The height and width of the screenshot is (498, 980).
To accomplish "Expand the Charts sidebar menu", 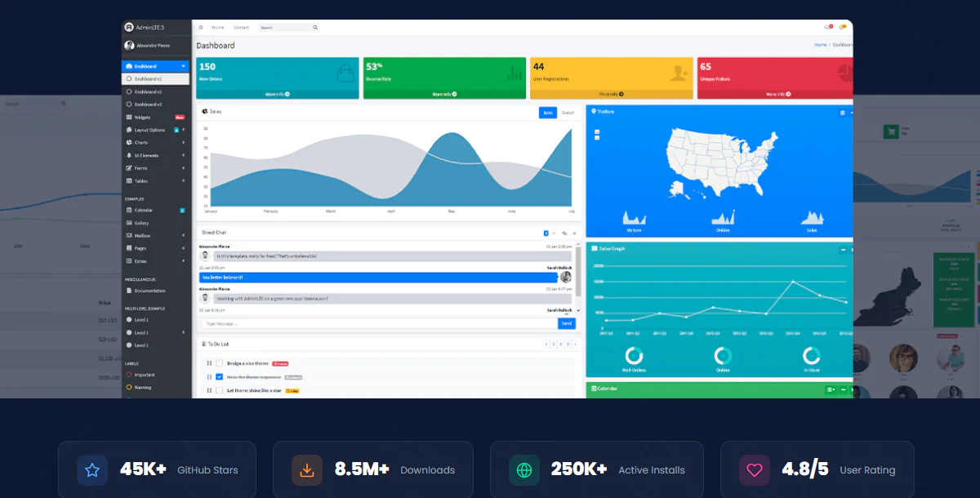I will tap(155, 143).
